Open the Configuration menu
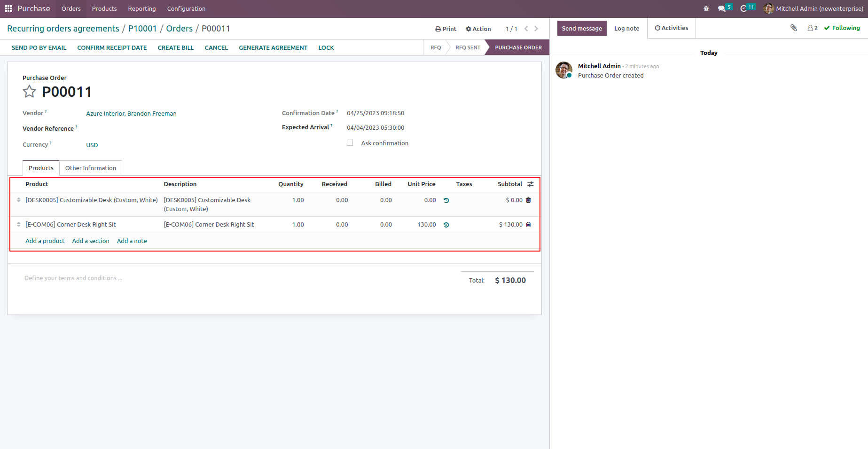Screen dimensions: 868x449 [x=187, y=8]
